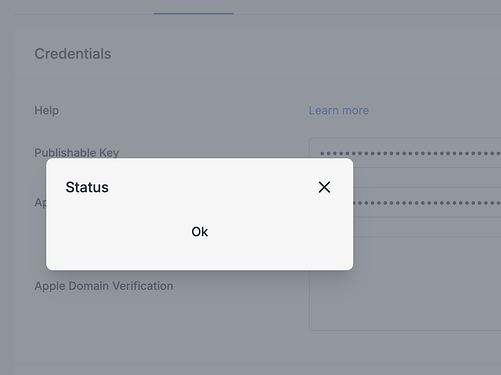Focus the masked Publishable Key input field
This screenshot has height=375, width=501.
click(x=405, y=153)
